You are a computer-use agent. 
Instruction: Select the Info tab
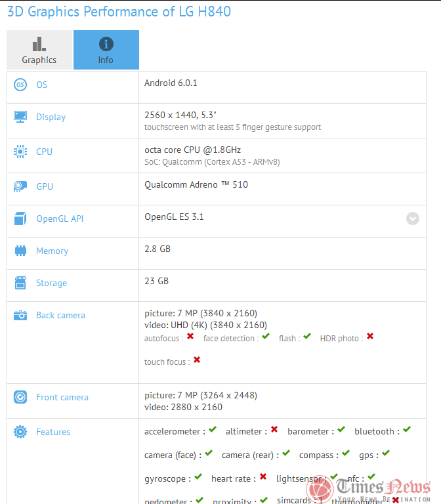pos(106,50)
